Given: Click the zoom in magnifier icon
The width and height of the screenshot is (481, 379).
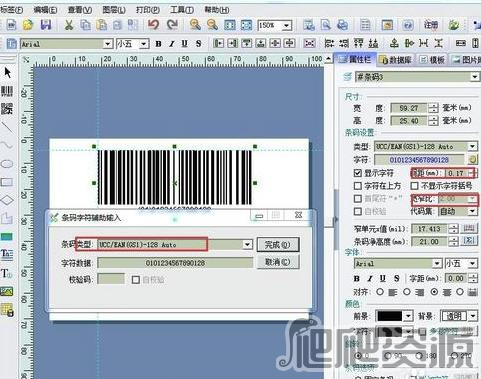Looking at the screenshot, I should [195, 25].
